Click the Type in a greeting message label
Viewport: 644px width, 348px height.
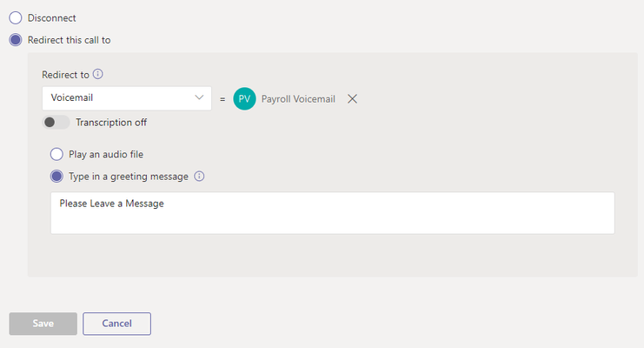click(129, 177)
